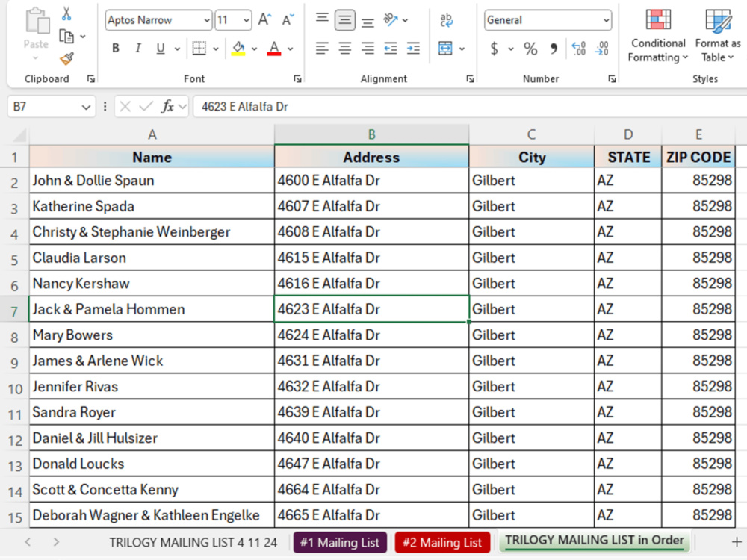Screen dimensions: 747x560
Task: Click the Increase Font Size icon
Action: point(264,20)
